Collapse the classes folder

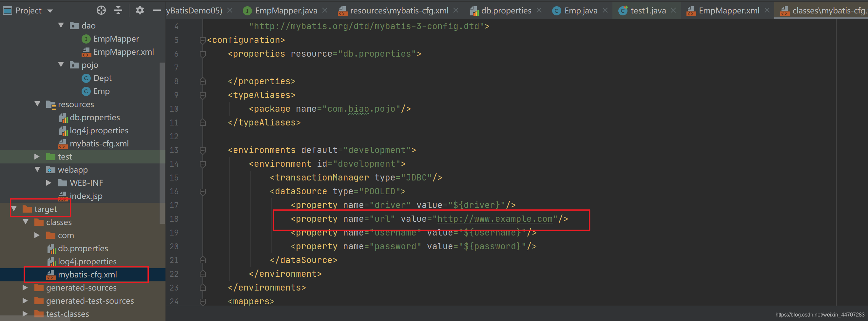26,222
